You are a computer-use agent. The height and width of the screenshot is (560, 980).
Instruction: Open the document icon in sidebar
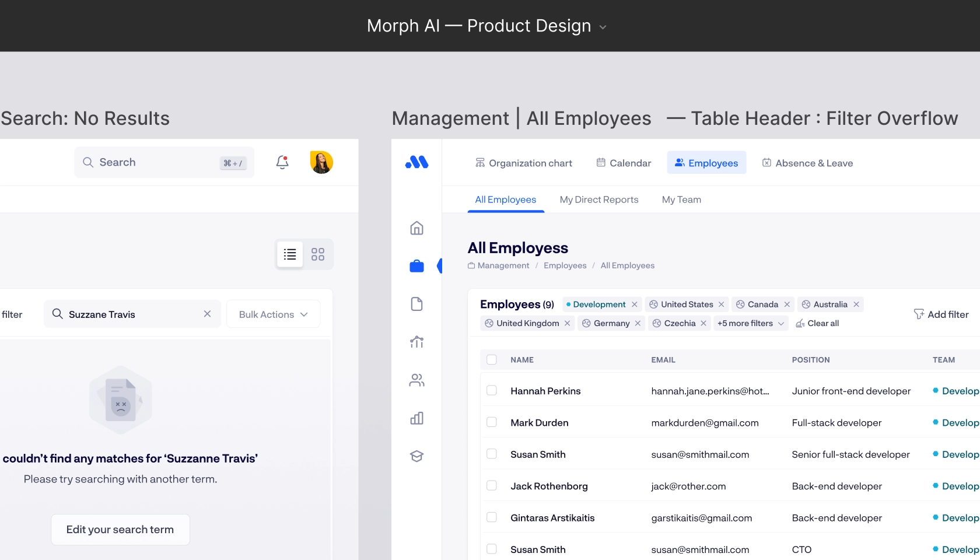point(416,304)
